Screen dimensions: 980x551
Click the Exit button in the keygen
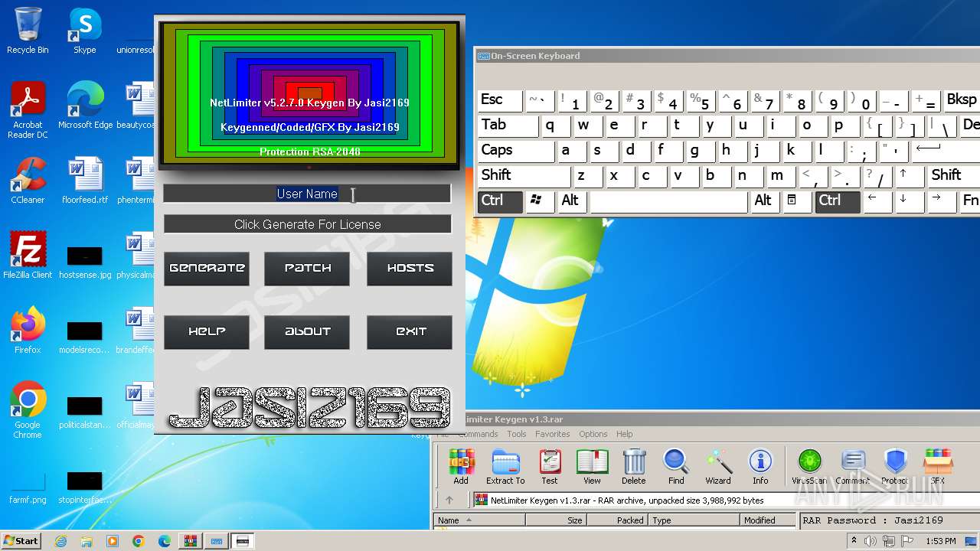click(x=410, y=332)
